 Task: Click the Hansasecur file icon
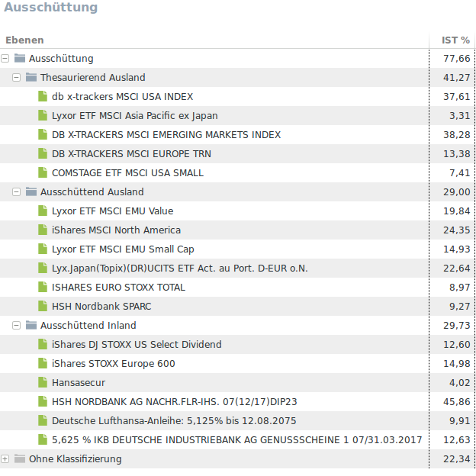pos(43,382)
